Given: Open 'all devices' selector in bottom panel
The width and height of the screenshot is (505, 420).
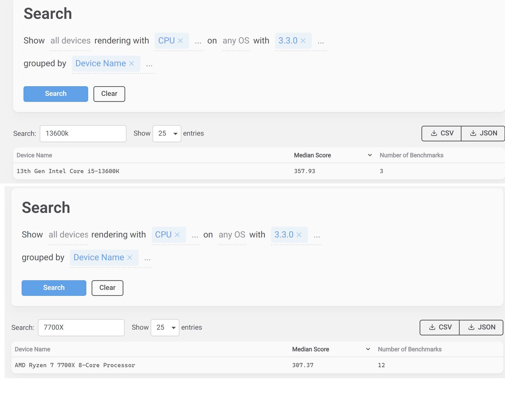Looking at the screenshot, I should click(x=69, y=235).
